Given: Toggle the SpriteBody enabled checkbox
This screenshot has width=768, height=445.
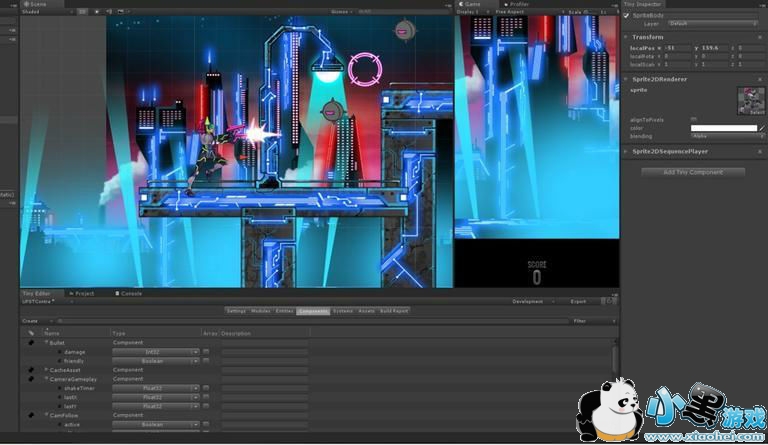Looking at the screenshot, I should tap(627, 15).
